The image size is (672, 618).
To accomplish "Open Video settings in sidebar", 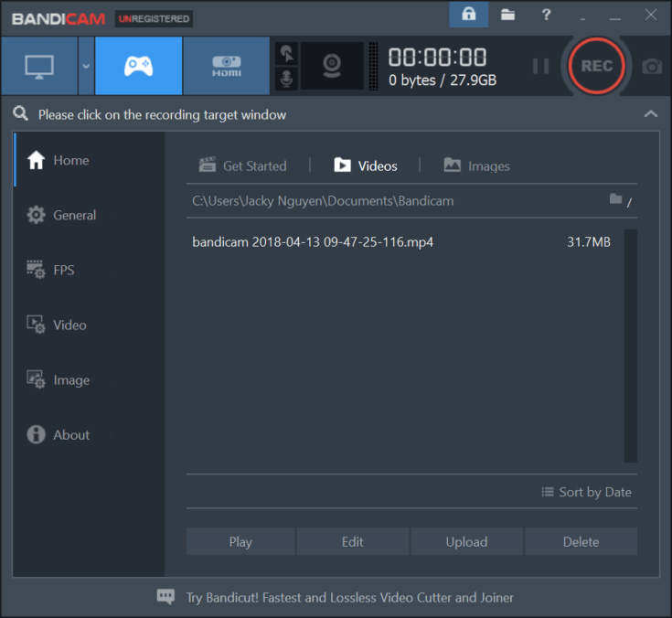I will point(89,325).
